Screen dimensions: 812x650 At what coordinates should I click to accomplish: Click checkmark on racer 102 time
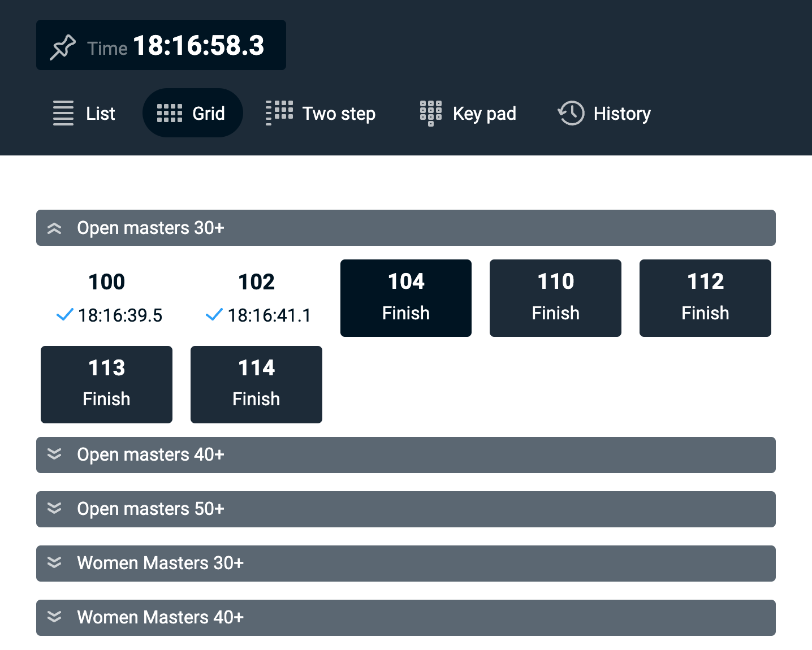tap(214, 315)
